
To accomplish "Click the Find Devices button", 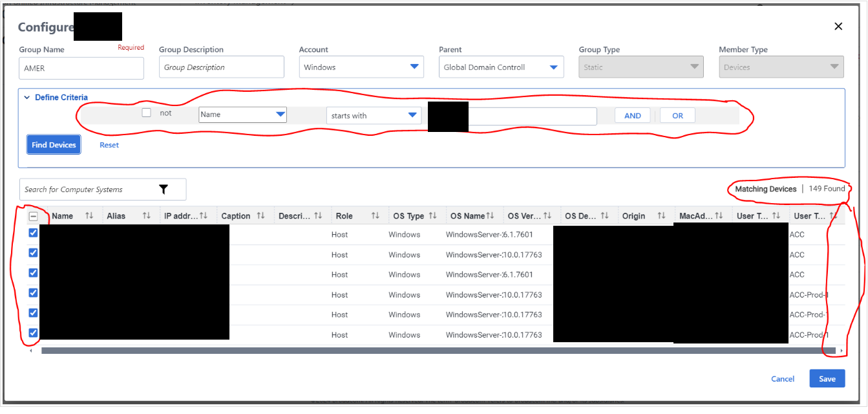I will coord(54,145).
